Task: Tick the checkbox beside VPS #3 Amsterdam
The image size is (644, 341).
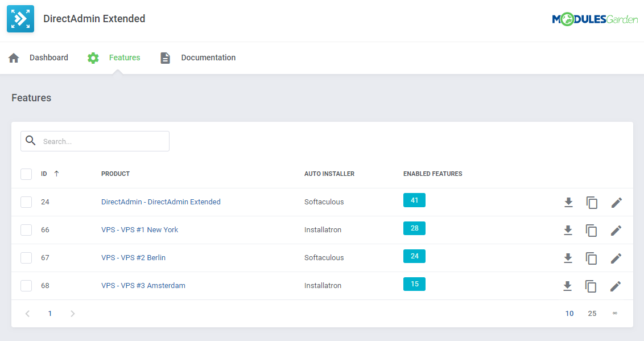Action: click(26, 286)
